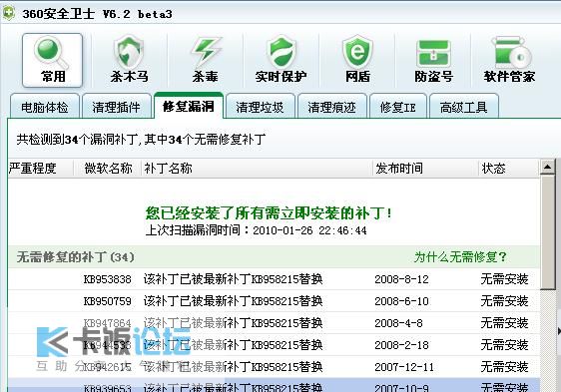561x392 pixels.
Task: Switch to the 清理痕迹 tab
Action: 332,106
